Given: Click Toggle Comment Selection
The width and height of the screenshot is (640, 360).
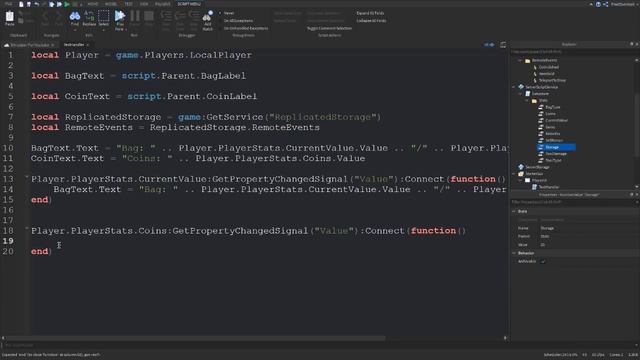Looking at the screenshot, I should 329,28.
